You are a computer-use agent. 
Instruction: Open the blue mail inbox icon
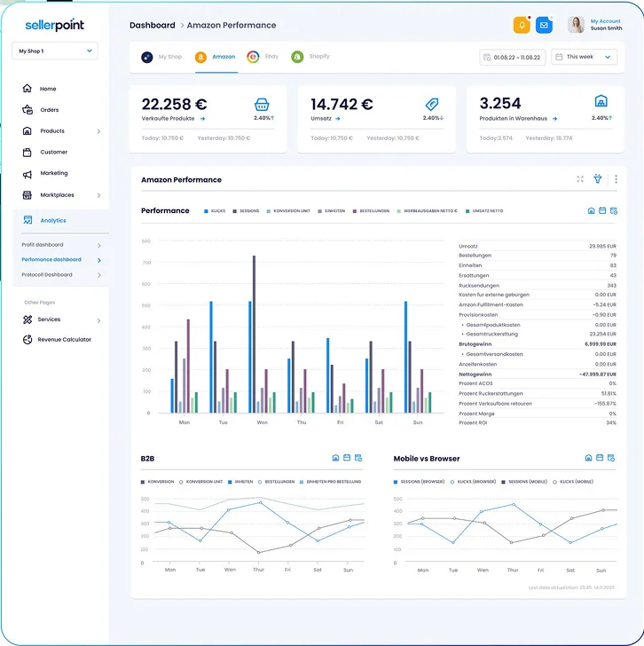click(544, 25)
